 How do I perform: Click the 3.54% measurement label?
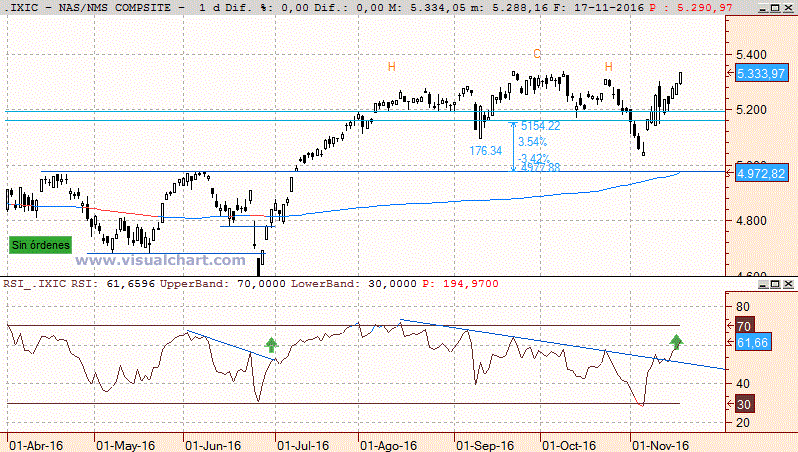coord(532,141)
